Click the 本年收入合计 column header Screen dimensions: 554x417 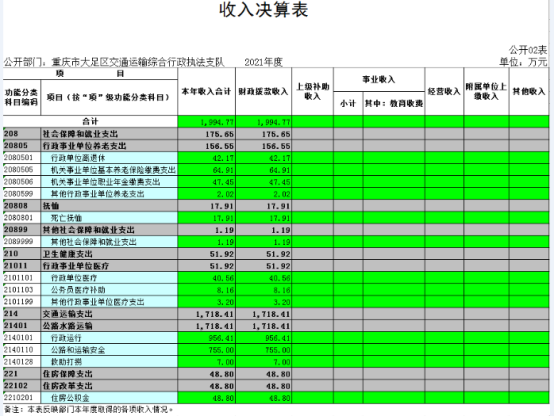pyautogui.click(x=207, y=92)
